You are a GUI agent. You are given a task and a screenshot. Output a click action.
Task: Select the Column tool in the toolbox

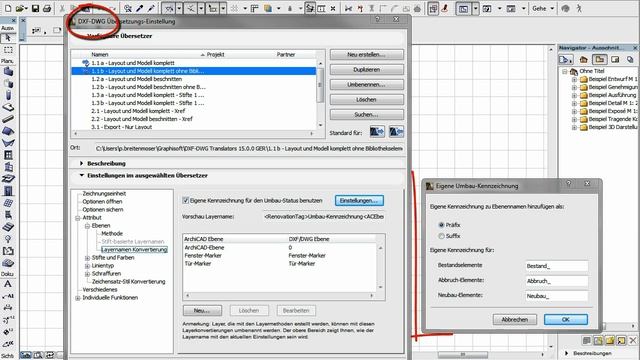point(8,95)
